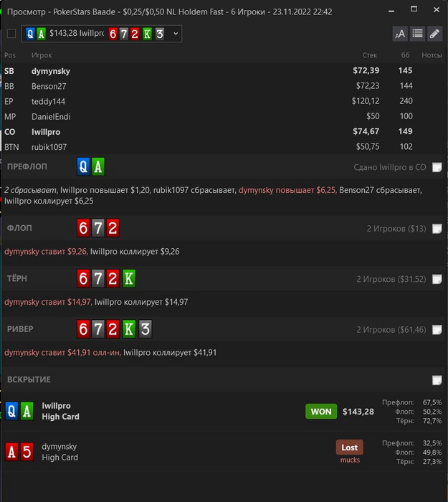The width and height of the screenshot is (448, 502).
Task: Click the Pos column header
Action: coord(10,55)
